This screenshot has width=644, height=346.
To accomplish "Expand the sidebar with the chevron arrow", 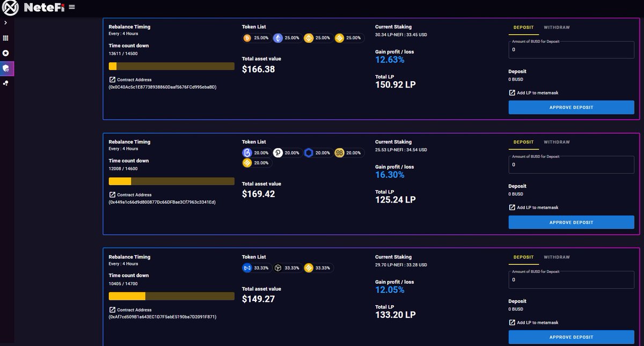I will 5,23.
